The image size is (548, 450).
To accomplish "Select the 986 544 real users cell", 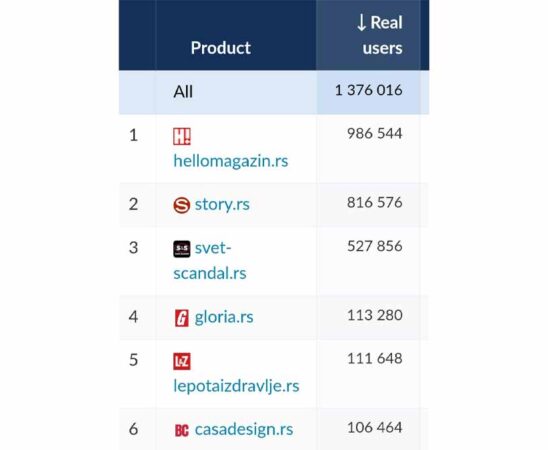I will click(375, 134).
